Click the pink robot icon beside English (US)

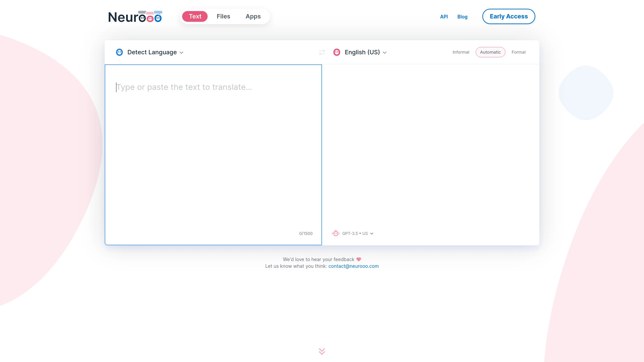[x=337, y=52]
